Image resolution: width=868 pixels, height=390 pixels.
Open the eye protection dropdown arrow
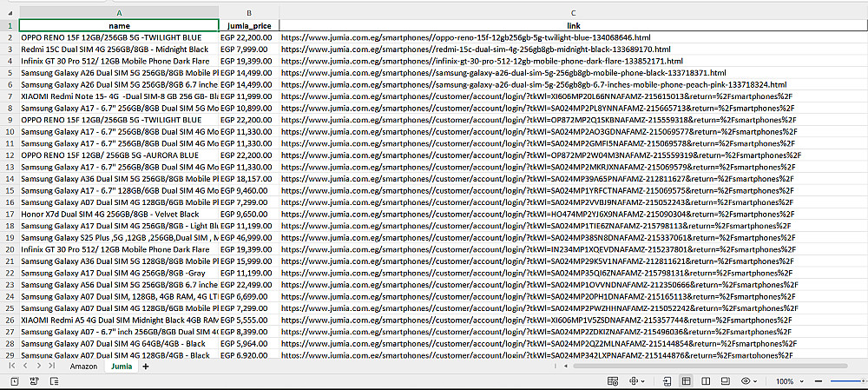(x=756, y=381)
